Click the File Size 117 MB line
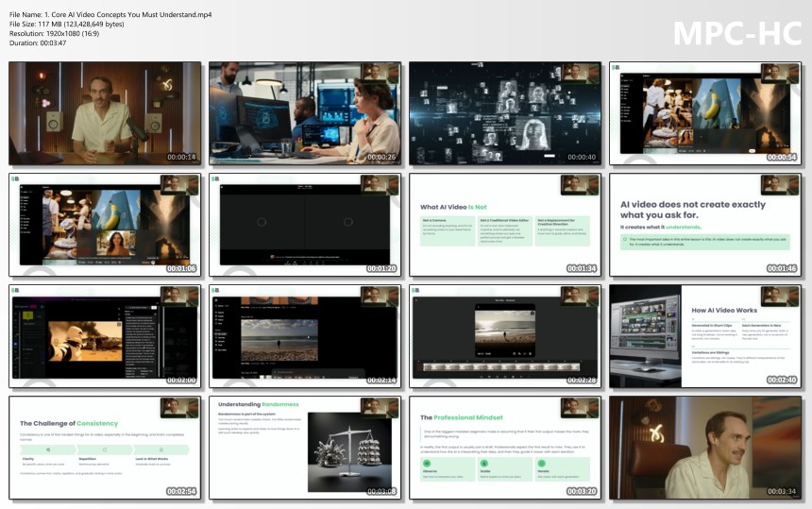The height and width of the screenshot is (509, 812). (66, 24)
